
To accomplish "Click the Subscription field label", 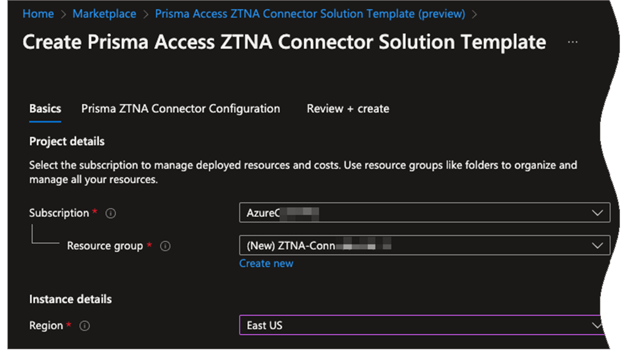I will click(x=59, y=213).
